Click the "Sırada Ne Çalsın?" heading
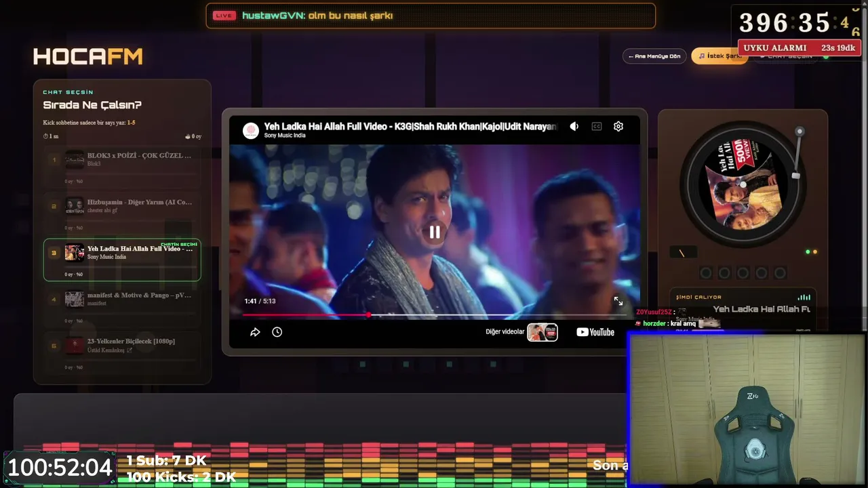Screen dimensions: 868x488 [92, 105]
